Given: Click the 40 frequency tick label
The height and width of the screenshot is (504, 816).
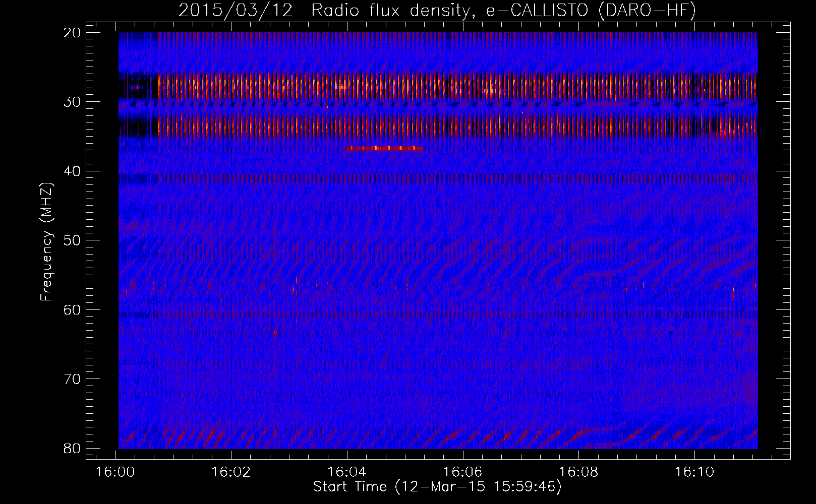Looking at the screenshot, I should [x=72, y=171].
